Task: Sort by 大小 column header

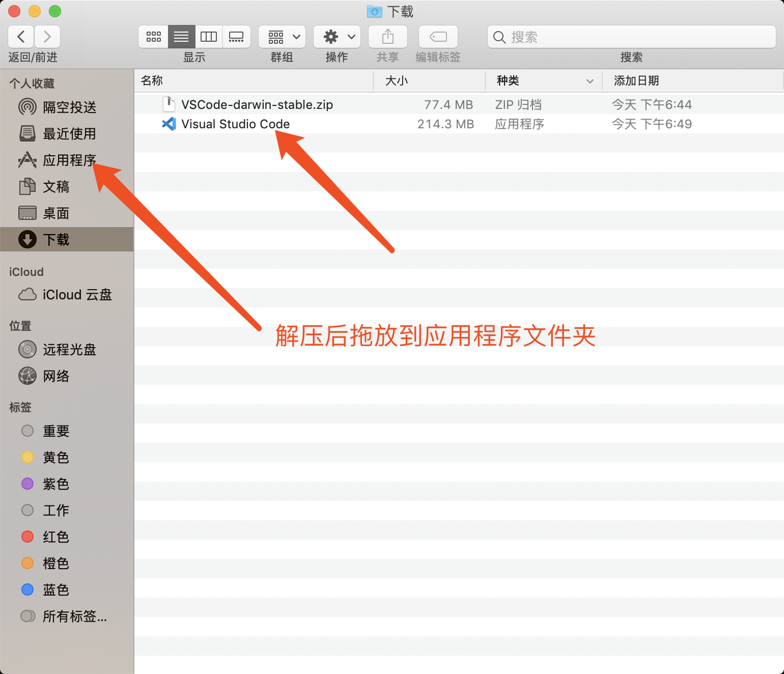Action: click(x=429, y=80)
